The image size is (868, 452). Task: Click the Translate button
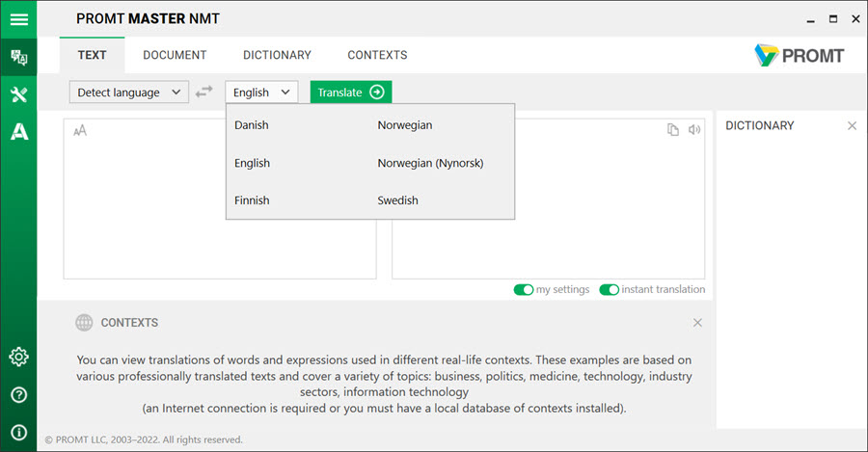click(x=351, y=92)
